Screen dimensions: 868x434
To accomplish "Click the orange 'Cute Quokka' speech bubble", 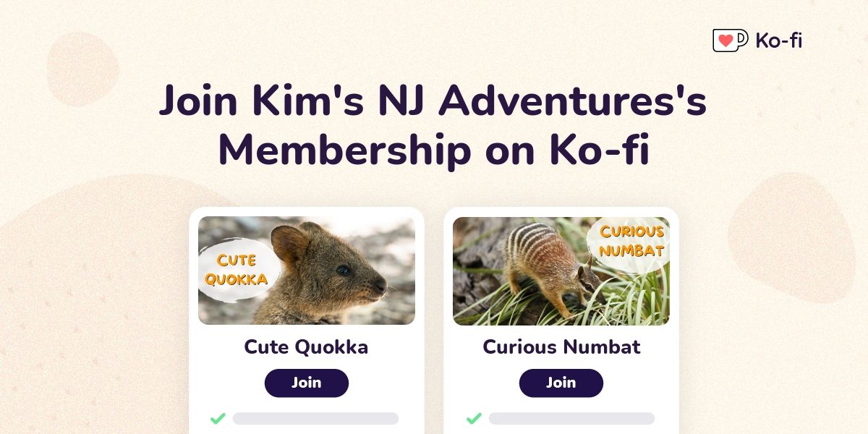I will click(237, 269).
